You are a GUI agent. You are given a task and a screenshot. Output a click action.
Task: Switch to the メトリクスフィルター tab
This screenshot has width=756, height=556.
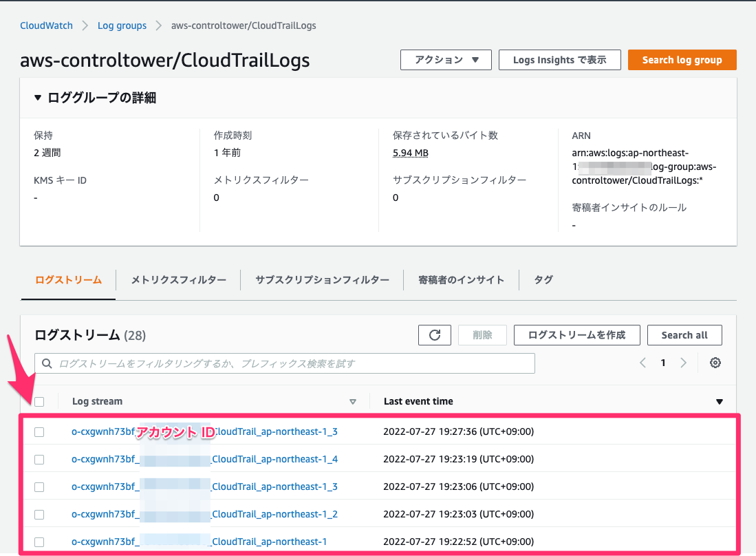177,279
